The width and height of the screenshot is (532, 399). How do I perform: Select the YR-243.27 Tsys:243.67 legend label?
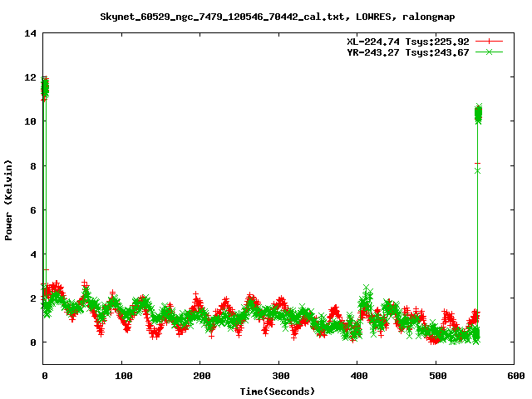(x=408, y=52)
